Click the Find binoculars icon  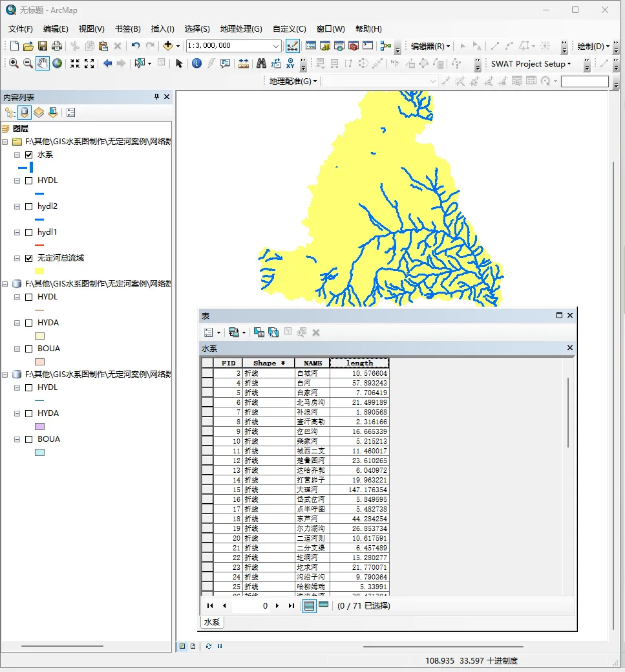[x=261, y=63]
